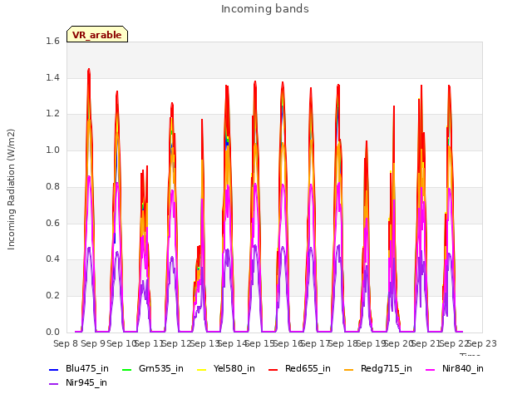The width and height of the screenshot is (532, 399).
Task: Click the Sep 9 x-axis date label
Action: point(93,343)
